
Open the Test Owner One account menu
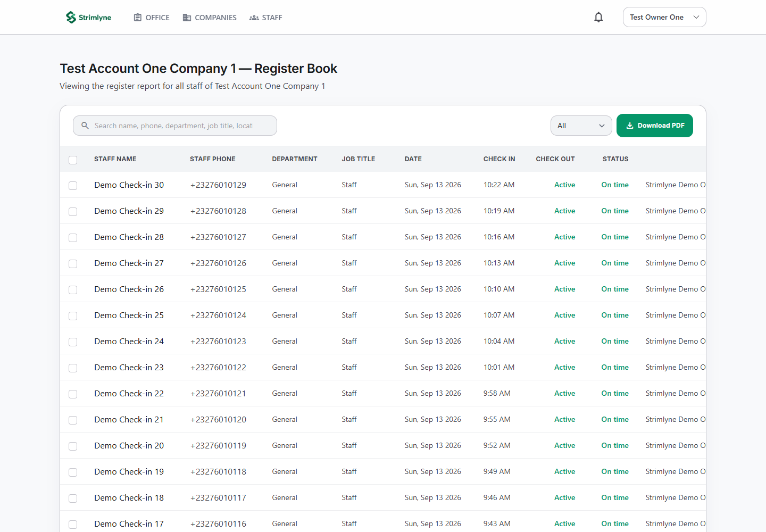(x=664, y=17)
